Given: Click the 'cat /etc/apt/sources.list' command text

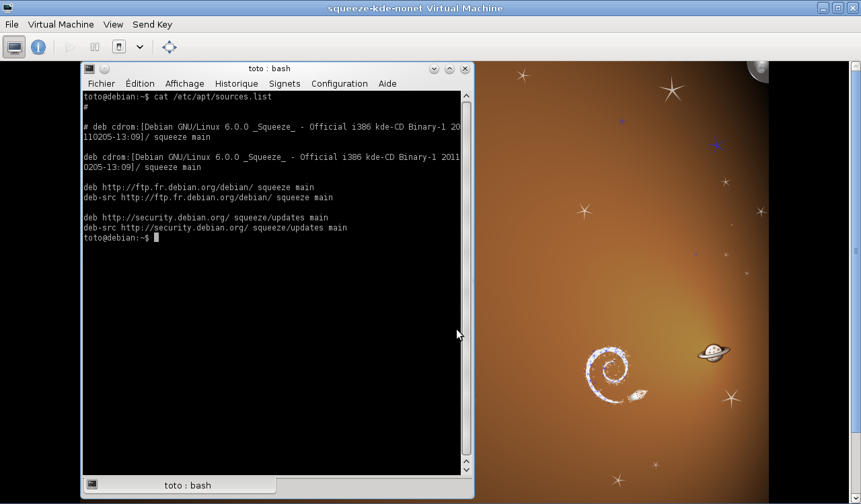Looking at the screenshot, I should [213, 97].
